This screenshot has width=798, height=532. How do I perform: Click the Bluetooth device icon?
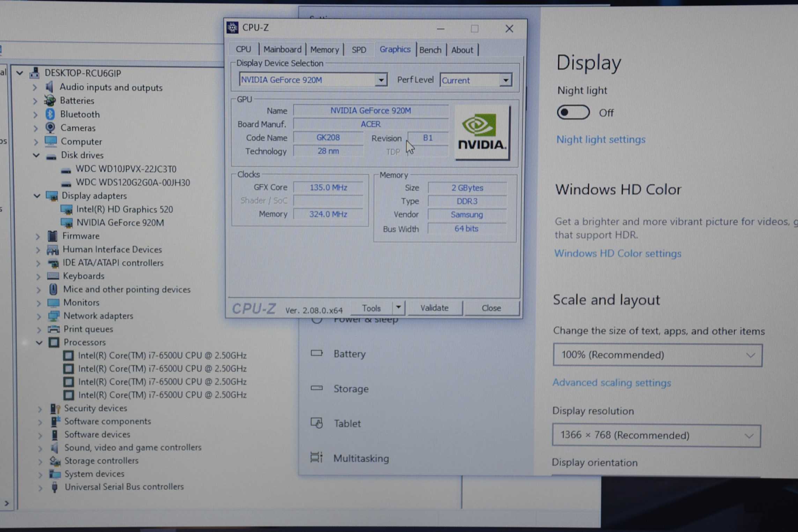coord(50,114)
